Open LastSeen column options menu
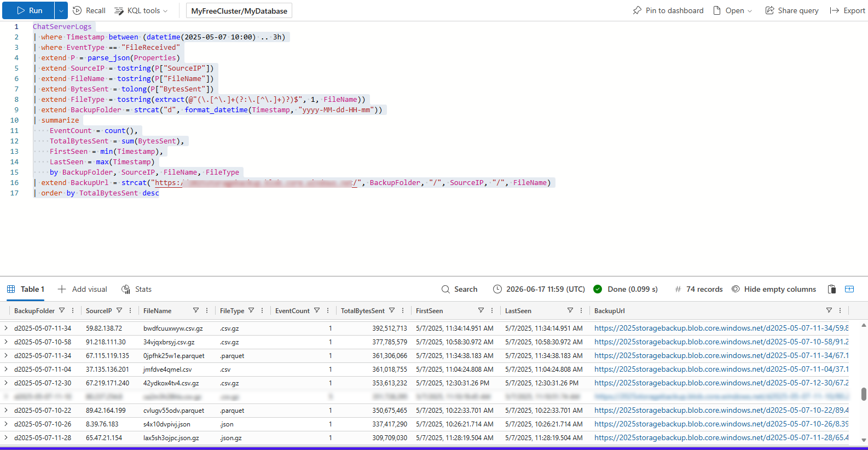The height and width of the screenshot is (450, 868). pyautogui.click(x=581, y=310)
